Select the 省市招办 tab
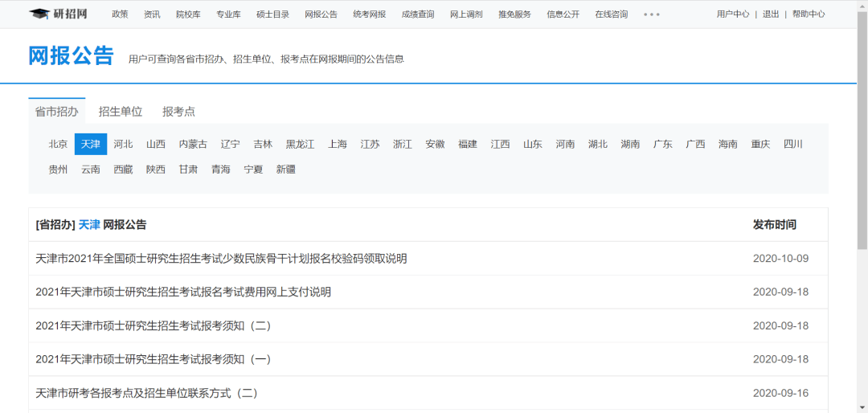This screenshot has height=413, width=868. [x=56, y=112]
